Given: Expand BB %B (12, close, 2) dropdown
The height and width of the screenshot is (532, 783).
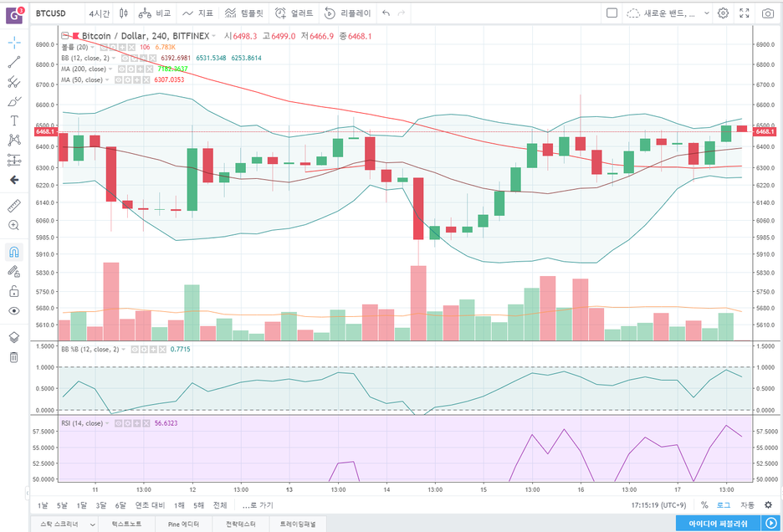Looking at the screenshot, I should 123,349.
